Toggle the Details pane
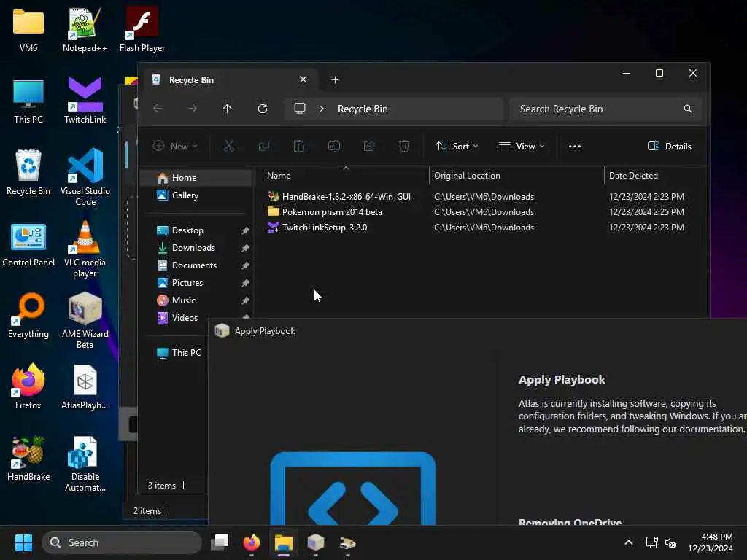747x560 pixels. point(670,146)
